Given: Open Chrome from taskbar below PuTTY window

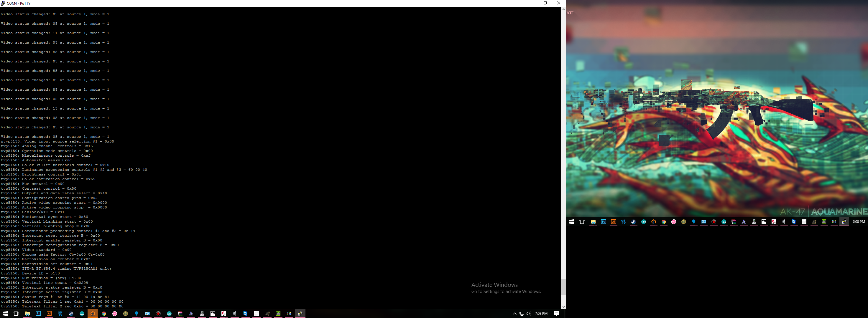Looking at the screenshot, I should pos(104,314).
